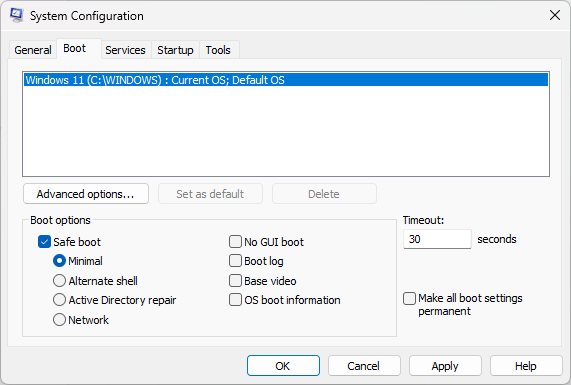This screenshot has height=385, width=571.
Task: Open the Services tab
Action: pyautogui.click(x=125, y=50)
